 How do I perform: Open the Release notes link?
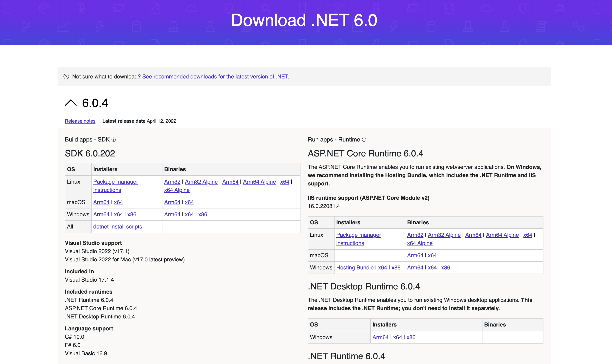pos(80,121)
